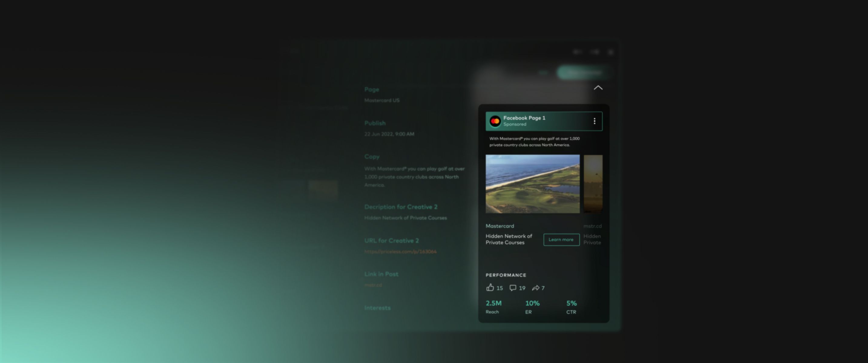Collapse the preview panel with the up chevron
This screenshot has width=868, height=363.
pyautogui.click(x=598, y=87)
